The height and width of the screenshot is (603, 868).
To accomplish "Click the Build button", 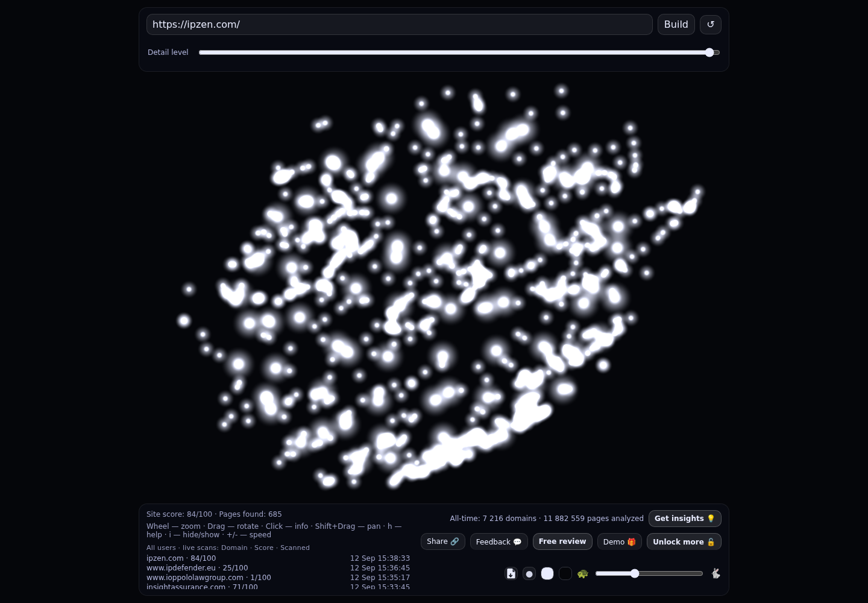I will coord(676,25).
